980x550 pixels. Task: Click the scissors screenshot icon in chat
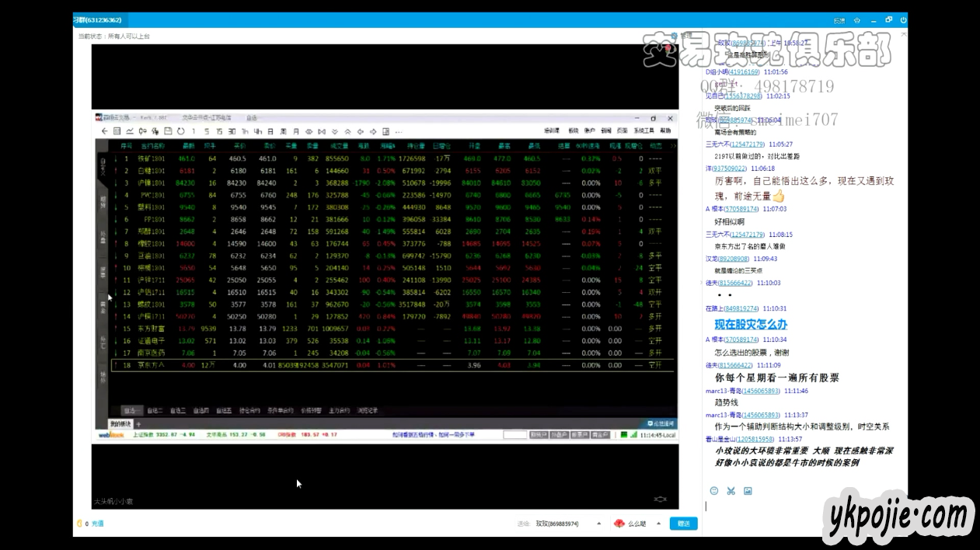[x=731, y=491]
